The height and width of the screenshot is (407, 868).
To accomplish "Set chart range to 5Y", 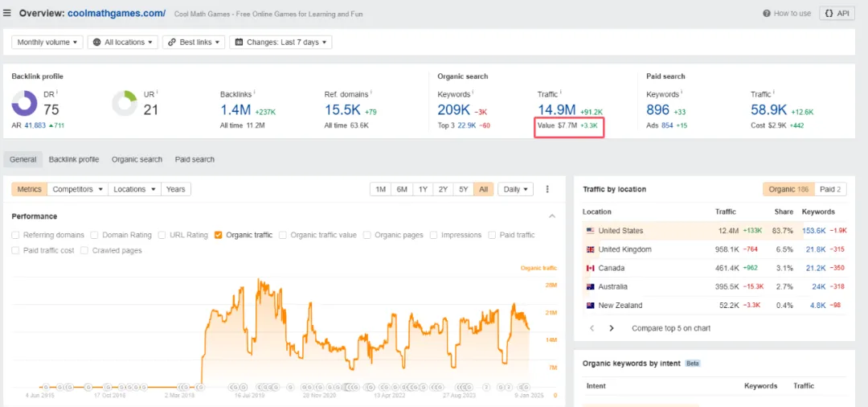I will [x=464, y=189].
